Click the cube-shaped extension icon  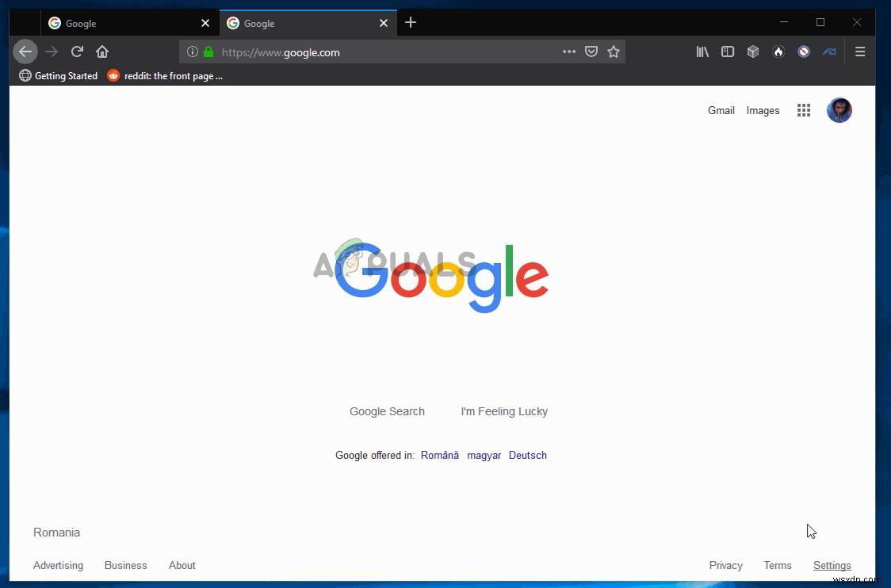[753, 52]
